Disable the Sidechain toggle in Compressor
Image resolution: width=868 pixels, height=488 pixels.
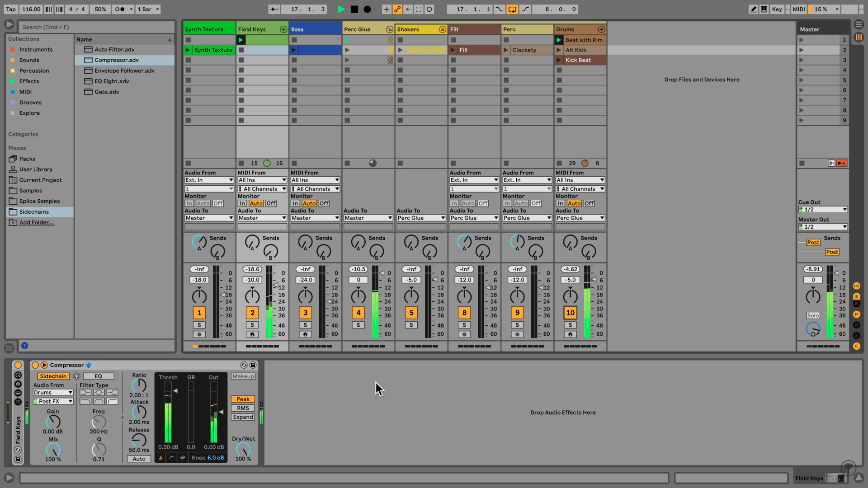(53, 376)
